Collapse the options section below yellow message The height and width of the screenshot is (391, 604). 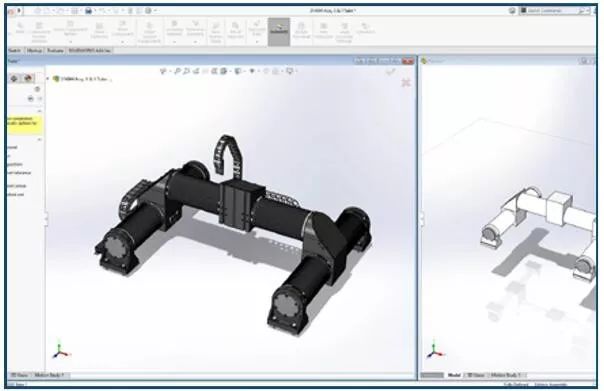coord(39,139)
